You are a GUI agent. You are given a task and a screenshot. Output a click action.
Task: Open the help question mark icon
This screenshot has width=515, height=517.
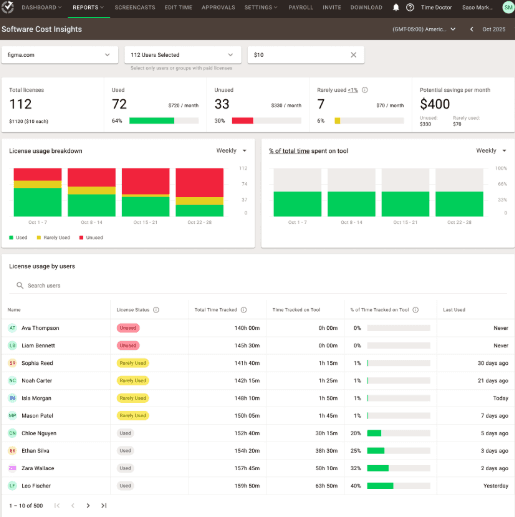410,7
